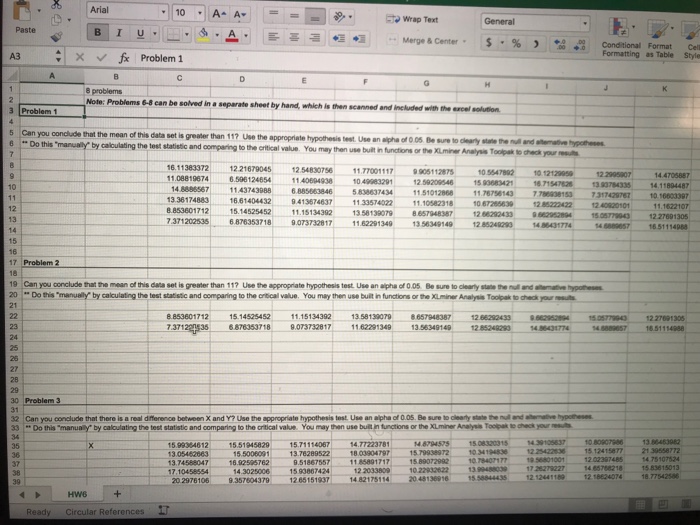Click the Align Right icon
700x525 pixels.
tap(315, 38)
